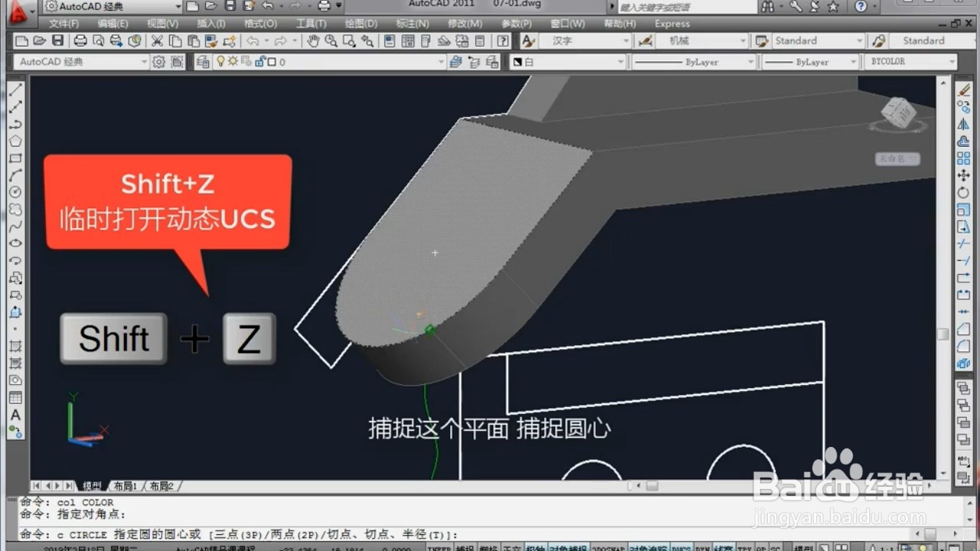Open the BYCOLOR plot style dropdown

coord(911,61)
